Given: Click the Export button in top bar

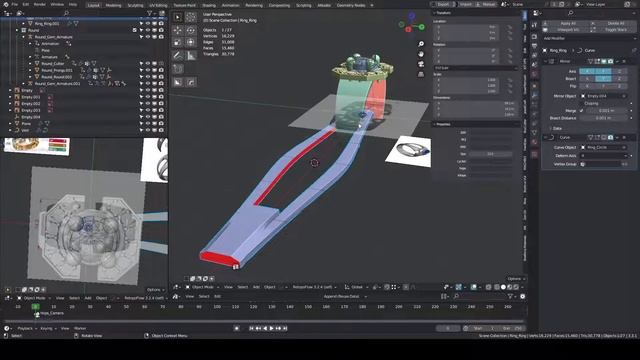Looking at the screenshot, I should (x=443, y=4).
